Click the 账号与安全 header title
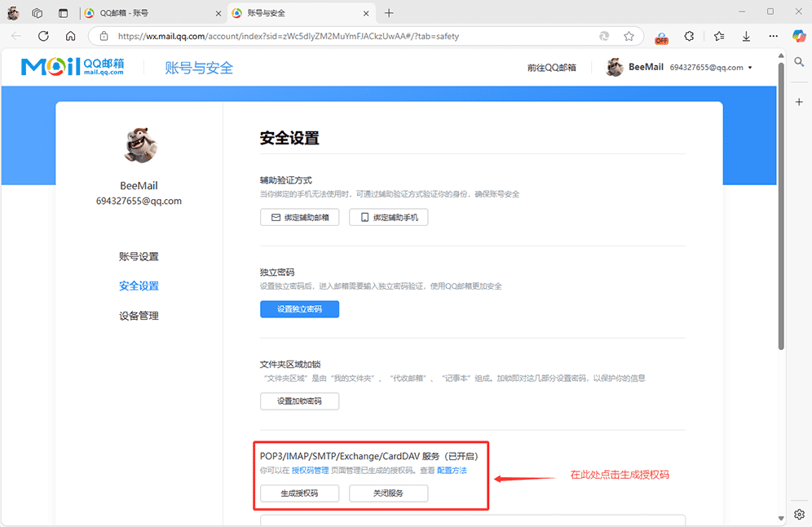Viewport: 812px width, 527px height. [199, 68]
